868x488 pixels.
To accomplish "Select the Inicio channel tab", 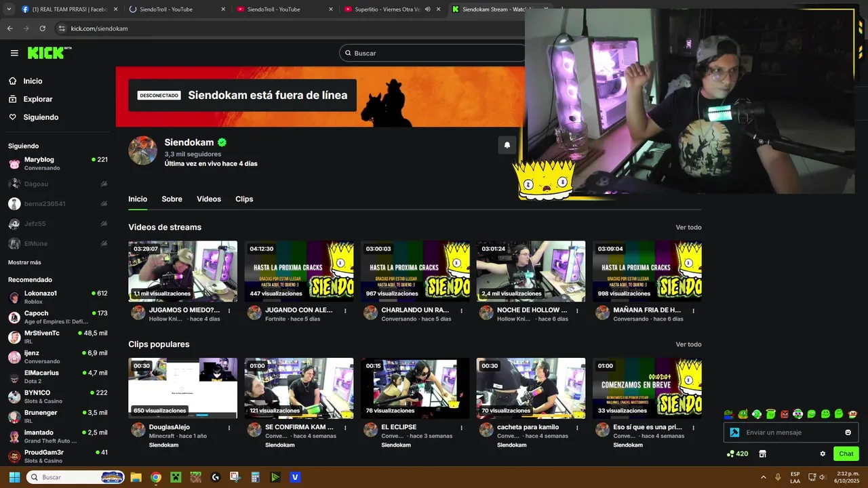I will [x=138, y=199].
